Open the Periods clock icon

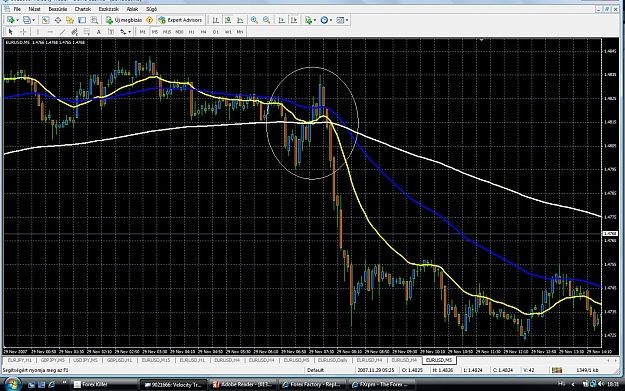click(x=324, y=20)
